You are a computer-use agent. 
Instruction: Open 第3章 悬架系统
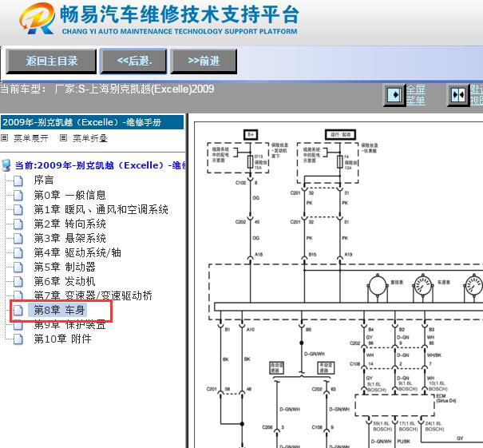[70, 238]
